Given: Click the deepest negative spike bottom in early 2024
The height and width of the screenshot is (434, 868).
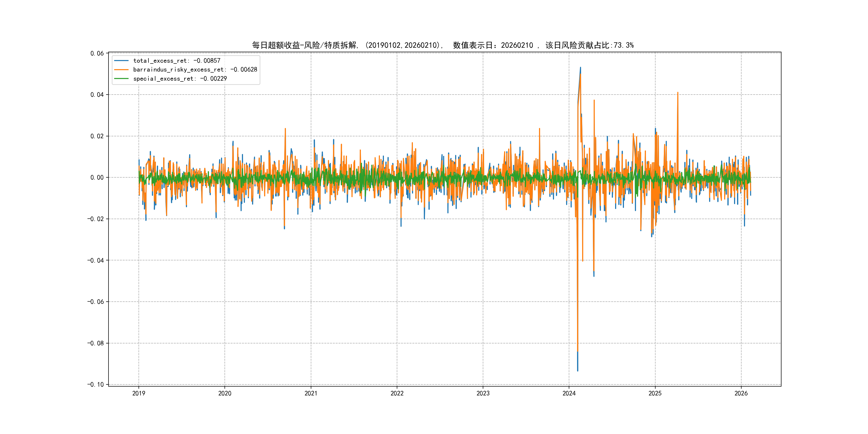Looking at the screenshot, I should [578, 370].
